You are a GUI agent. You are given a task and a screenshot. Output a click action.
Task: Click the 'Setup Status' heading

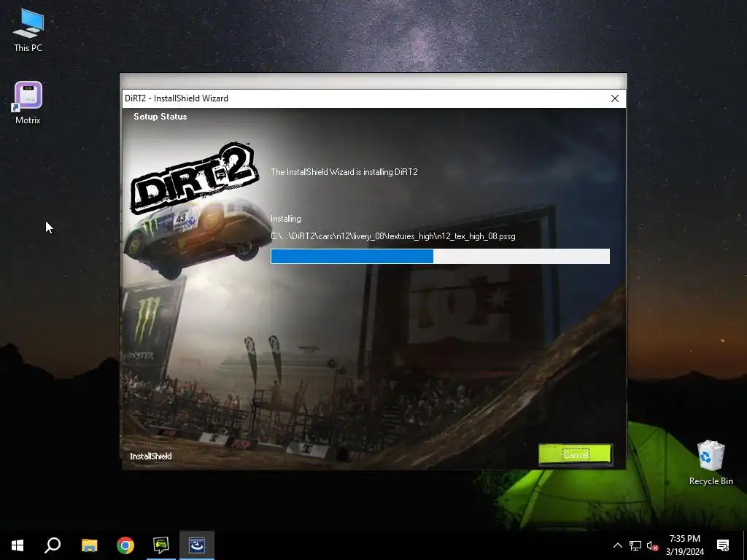tap(160, 117)
